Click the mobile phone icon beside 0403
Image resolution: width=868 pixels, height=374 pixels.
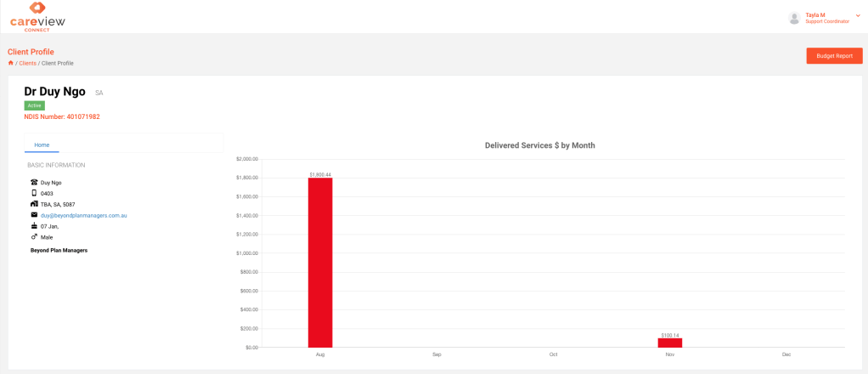[34, 193]
